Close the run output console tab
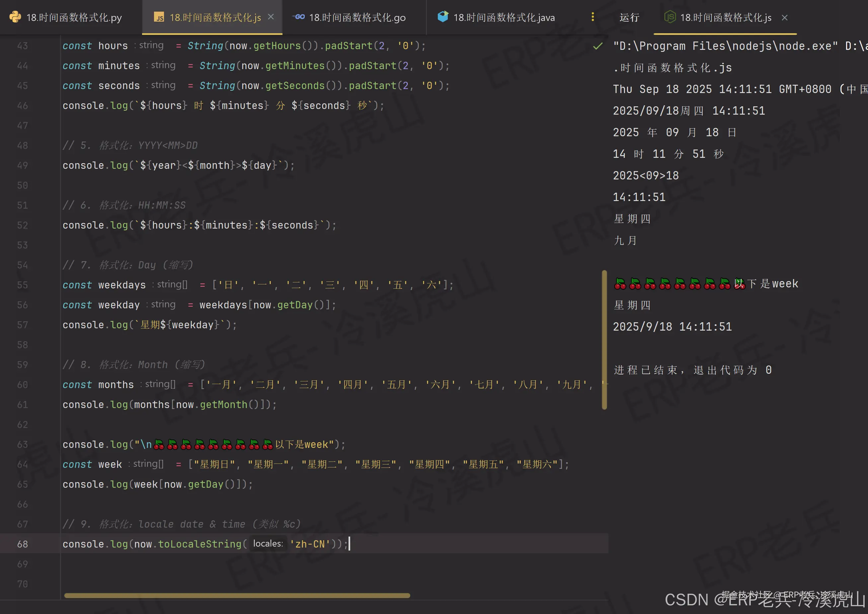The image size is (868, 614). (x=784, y=18)
